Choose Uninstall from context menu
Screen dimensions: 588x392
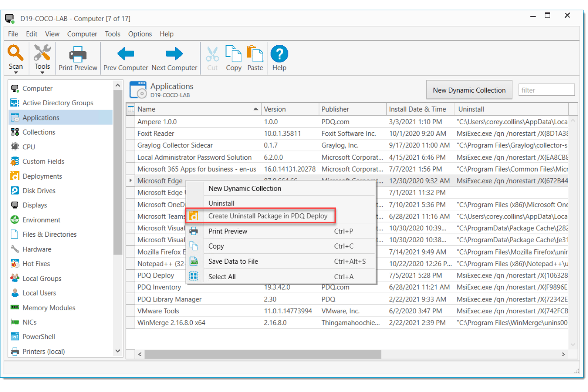click(281, 203)
